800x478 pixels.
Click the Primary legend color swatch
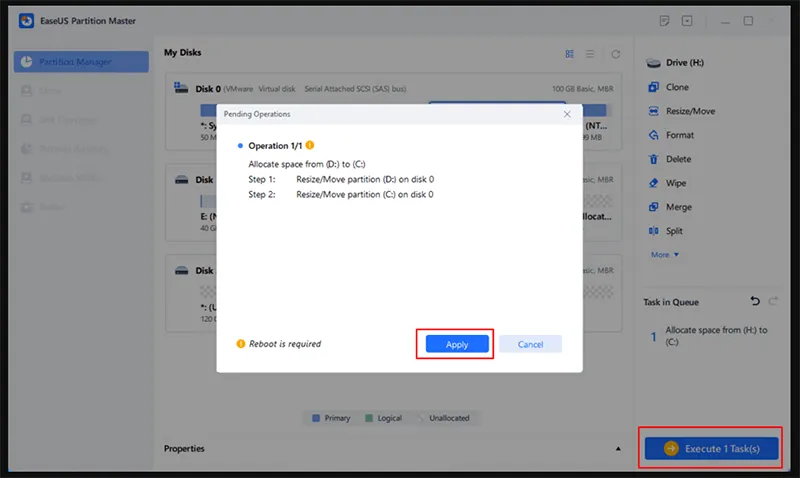pyautogui.click(x=316, y=418)
